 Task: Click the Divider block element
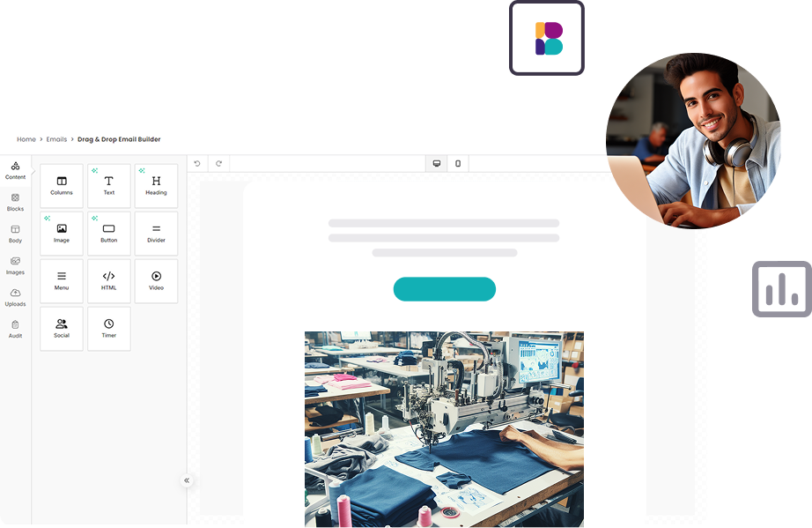pos(156,233)
